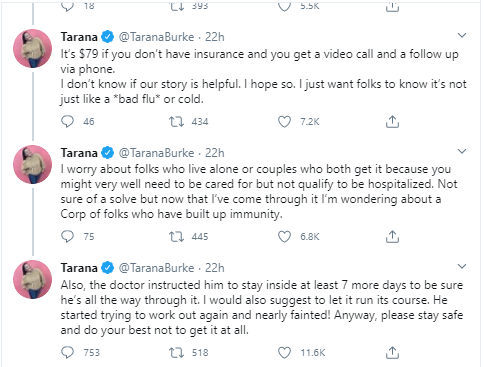This screenshot has width=484, height=367.
Task: Open options chevron on the $79 tweet
Action: click(x=462, y=35)
